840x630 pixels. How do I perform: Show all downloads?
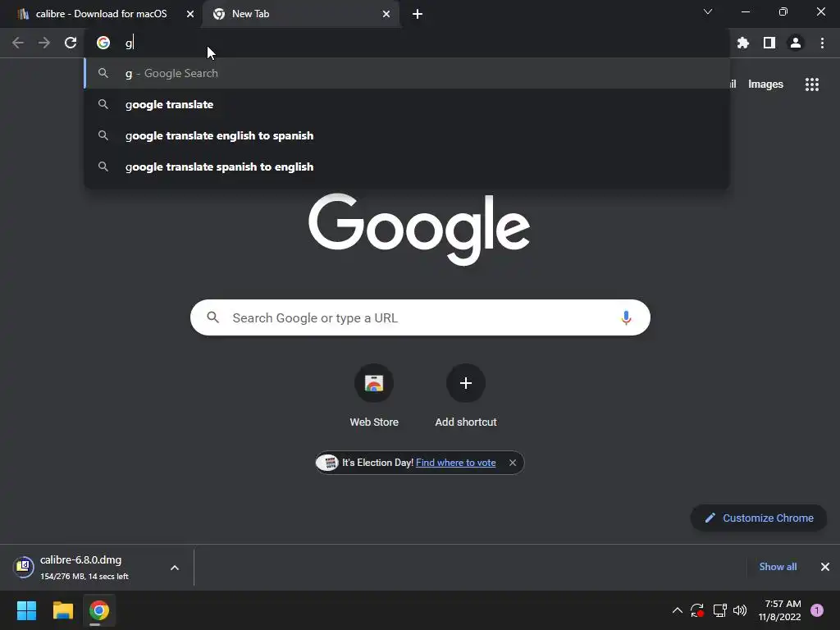(778, 567)
